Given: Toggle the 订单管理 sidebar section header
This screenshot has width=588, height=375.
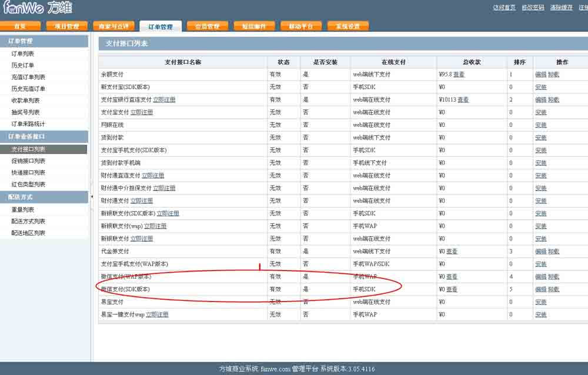Looking at the screenshot, I should click(x=44, y=41).
